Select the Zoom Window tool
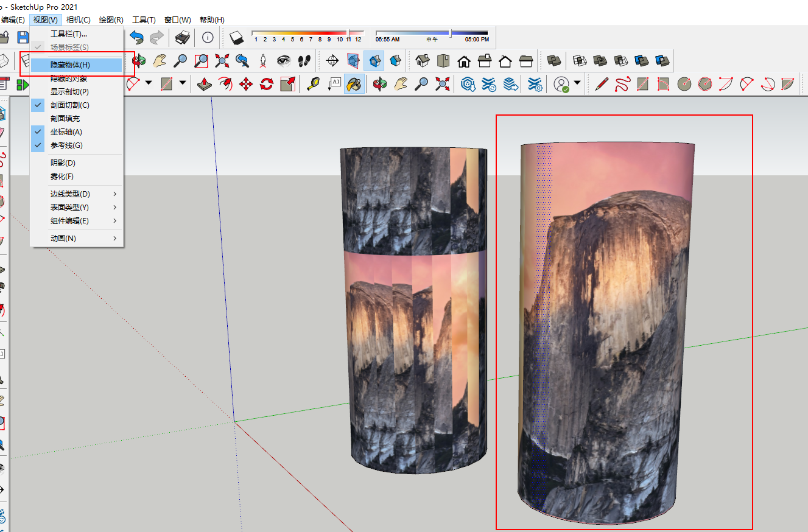 point(201,60)
